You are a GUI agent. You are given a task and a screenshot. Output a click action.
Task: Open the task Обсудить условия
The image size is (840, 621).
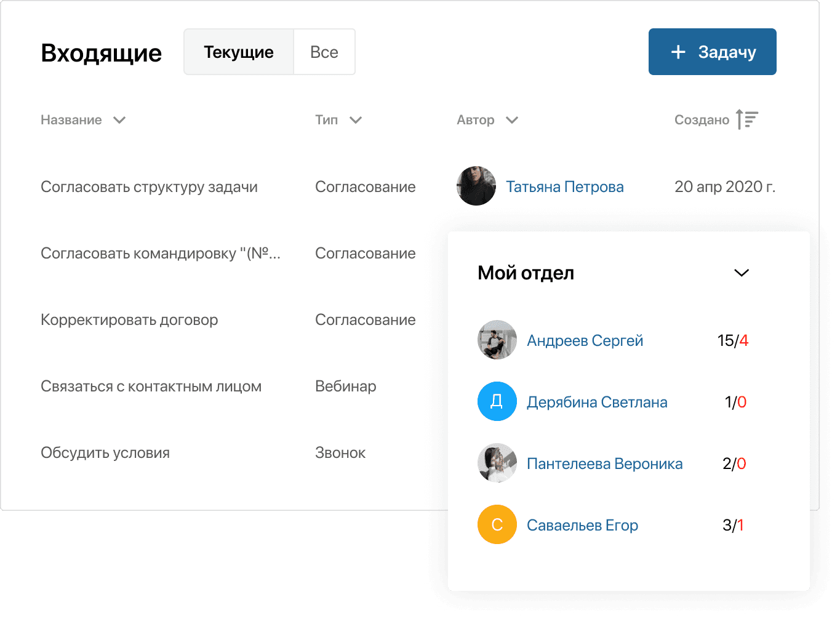105,452
